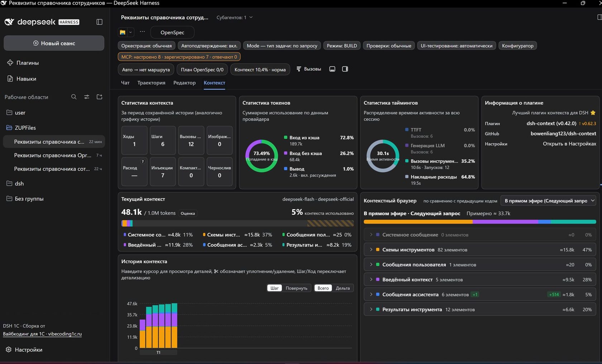The image size is (602, 364).
Task: Select Всего view toggle
Action: [x=323, y=288]
